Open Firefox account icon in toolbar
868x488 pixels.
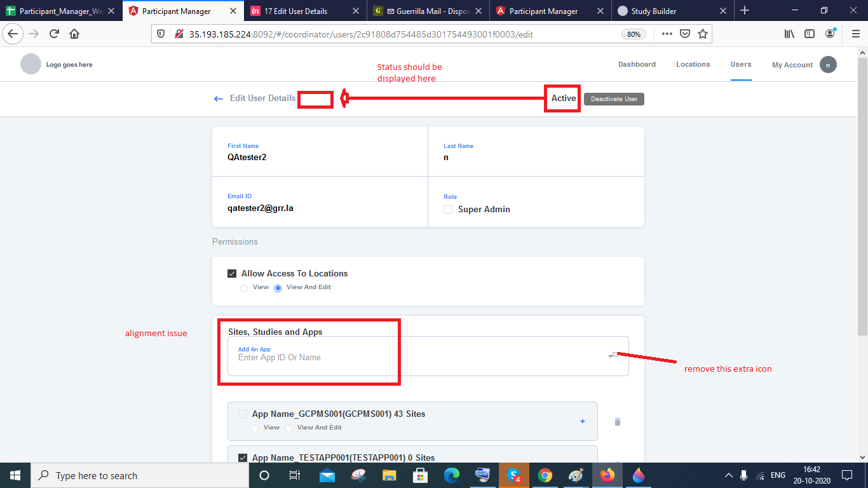pyautogui.click(x=831, y=34)
